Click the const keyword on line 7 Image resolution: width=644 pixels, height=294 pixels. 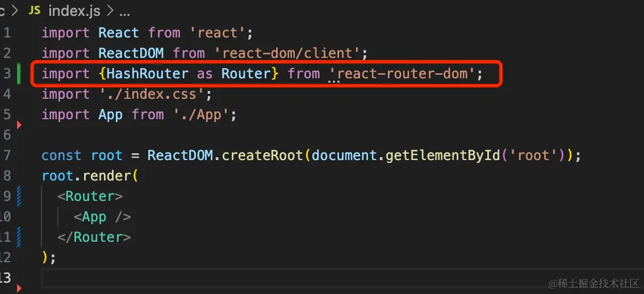pyautogui.click(x=61, y=156)
